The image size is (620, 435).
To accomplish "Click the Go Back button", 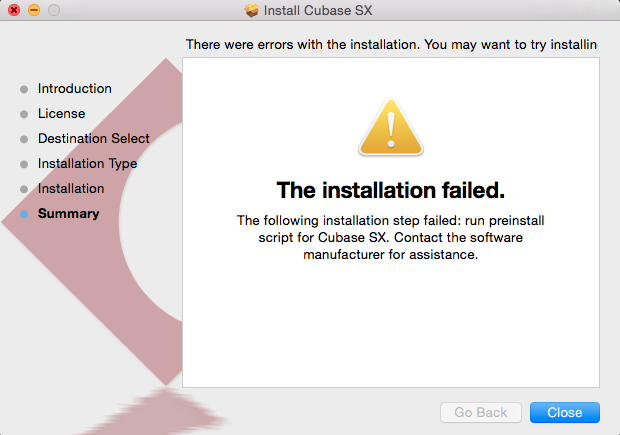I will click(481, 412).
